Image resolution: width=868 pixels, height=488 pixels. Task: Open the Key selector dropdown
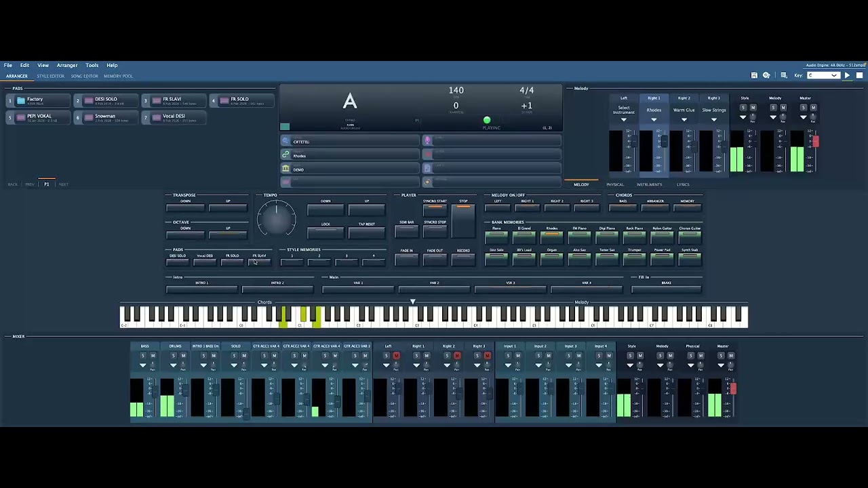823,75
